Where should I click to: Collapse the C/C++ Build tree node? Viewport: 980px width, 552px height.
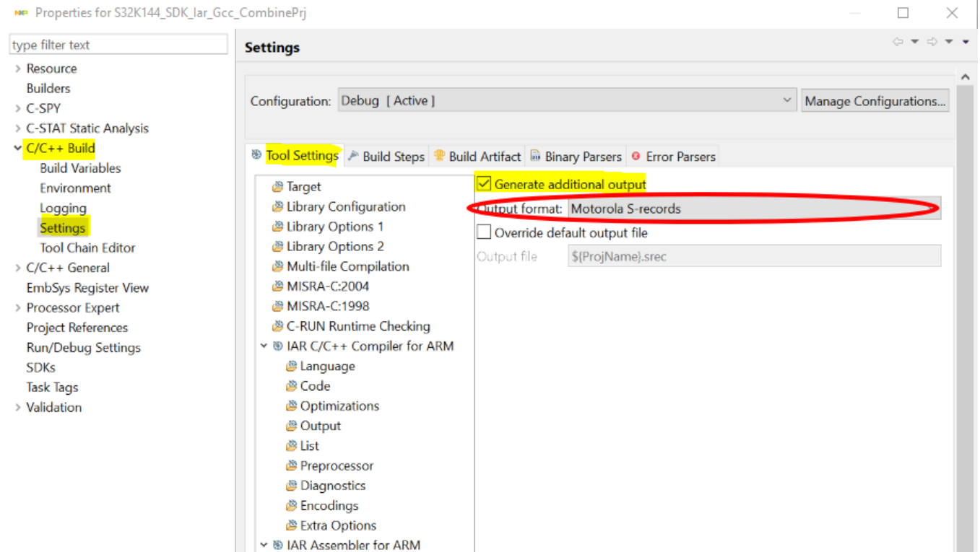[18, 148]
